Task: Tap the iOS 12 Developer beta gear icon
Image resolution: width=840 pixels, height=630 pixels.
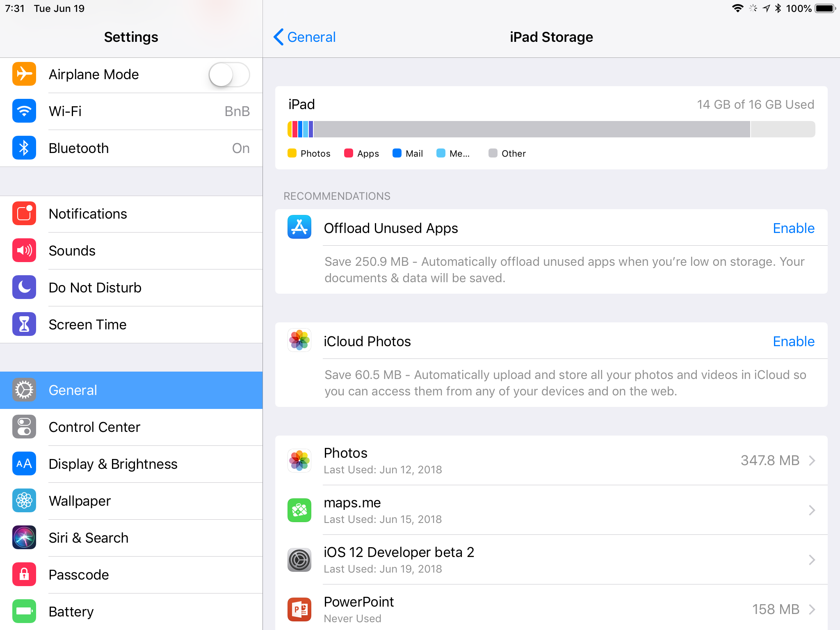Action: (299, 560)
